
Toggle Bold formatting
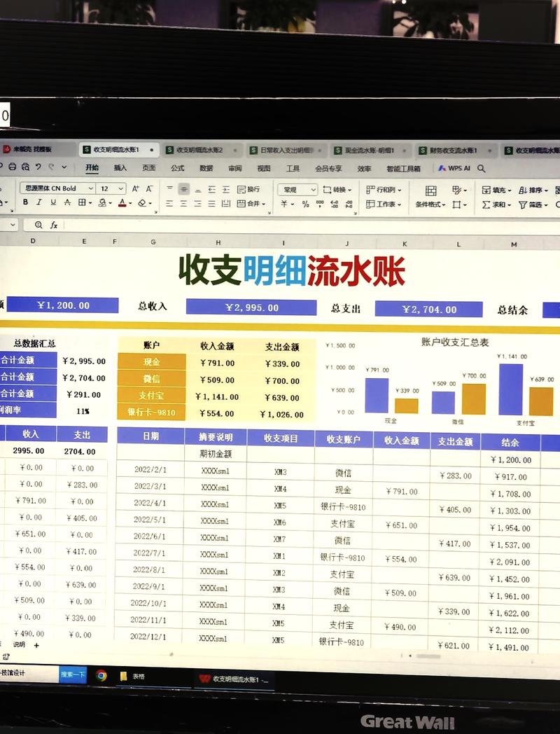[25, 202]
